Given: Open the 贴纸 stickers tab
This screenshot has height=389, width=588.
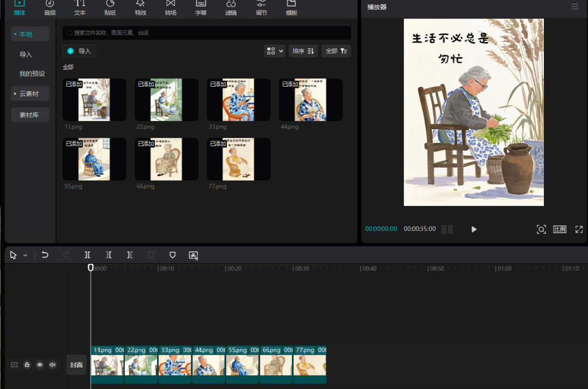Looking at the screenshot, I should click(110, 8).
